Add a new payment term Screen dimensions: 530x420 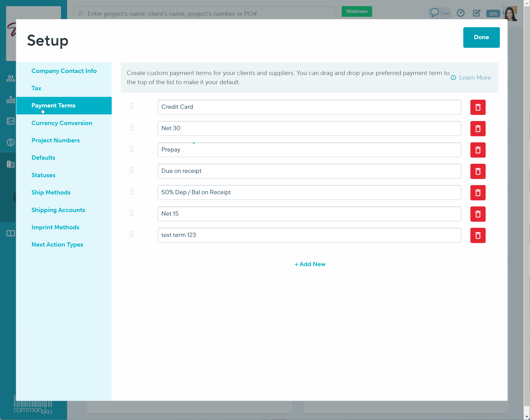310,264
